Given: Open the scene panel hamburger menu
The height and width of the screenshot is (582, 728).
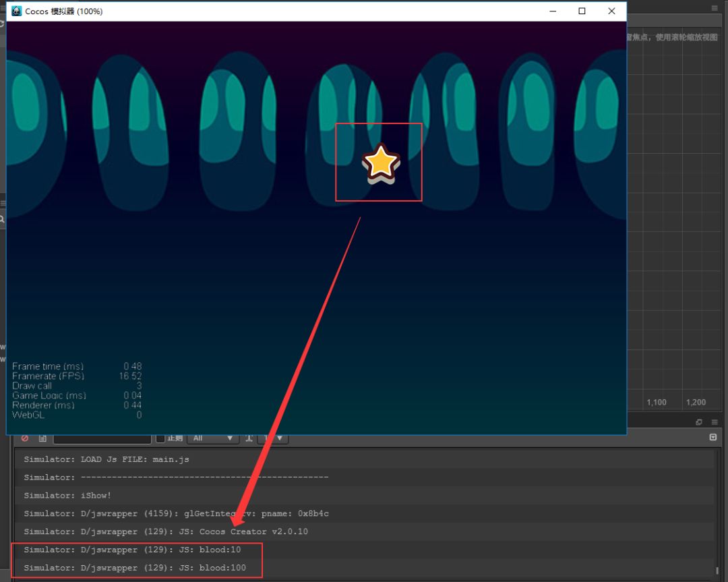Looking at the screenshot, I should click(x=715, y=8).
